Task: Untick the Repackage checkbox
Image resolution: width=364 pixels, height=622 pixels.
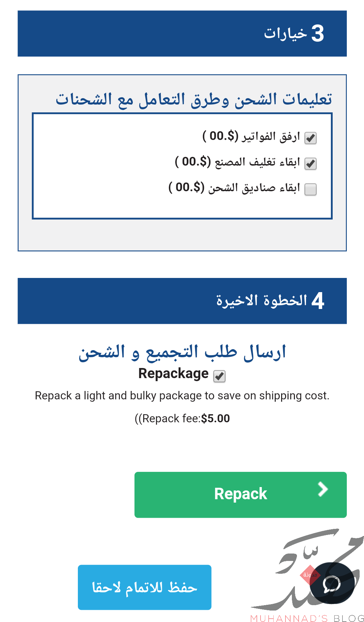Action: pos(219,376)
